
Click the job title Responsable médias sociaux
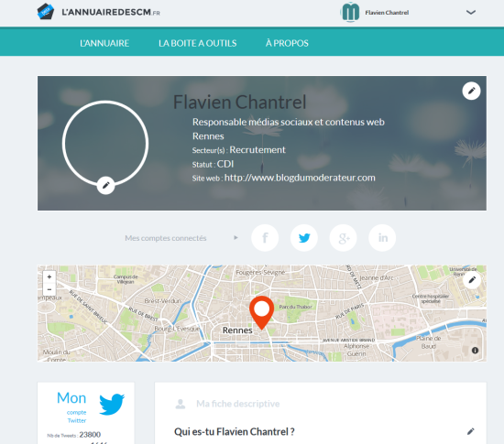coord(289,122)
